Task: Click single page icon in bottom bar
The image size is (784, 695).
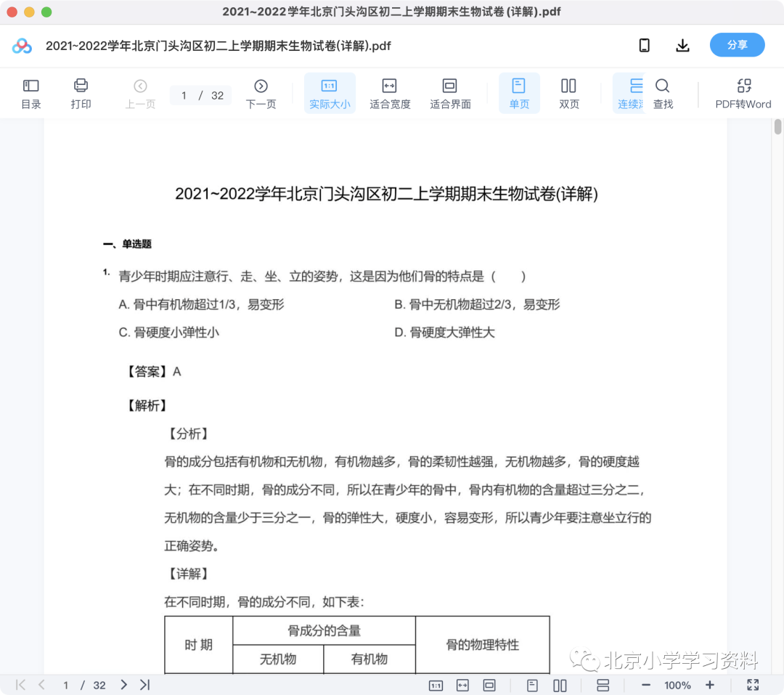Action: (x=533, y=686)
